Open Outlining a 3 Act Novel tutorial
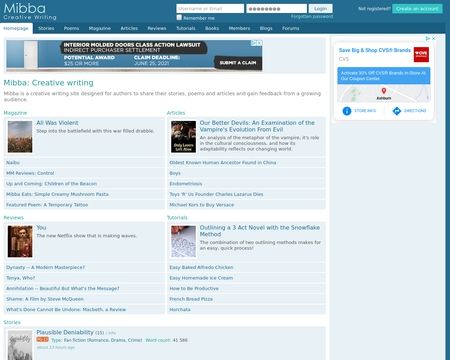This screenshot has width=450, height=360. coord(260,231)
